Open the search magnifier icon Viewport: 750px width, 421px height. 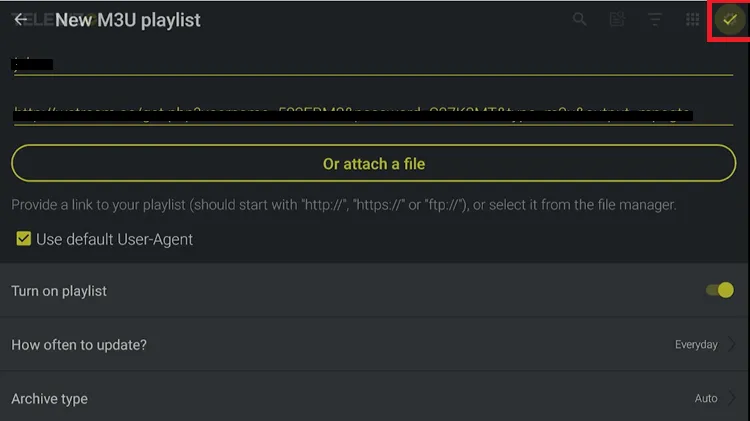tap(580, 19)
